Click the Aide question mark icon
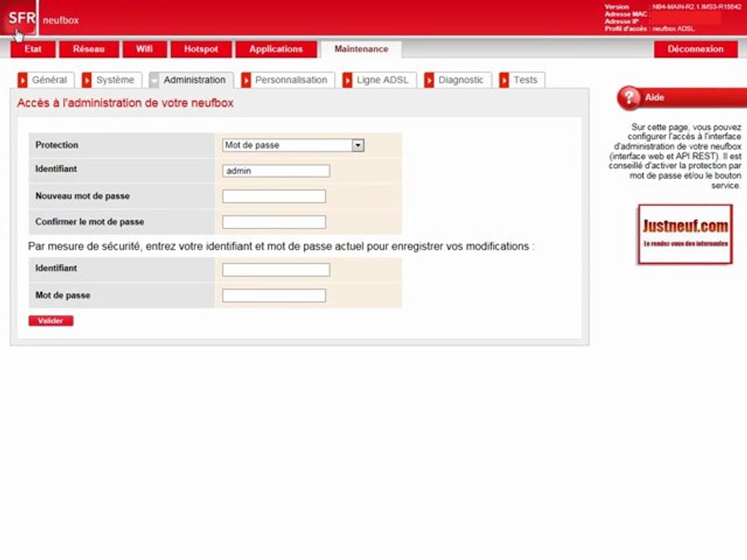The width and height of the screenshot is (747, 560). (629, 98)
